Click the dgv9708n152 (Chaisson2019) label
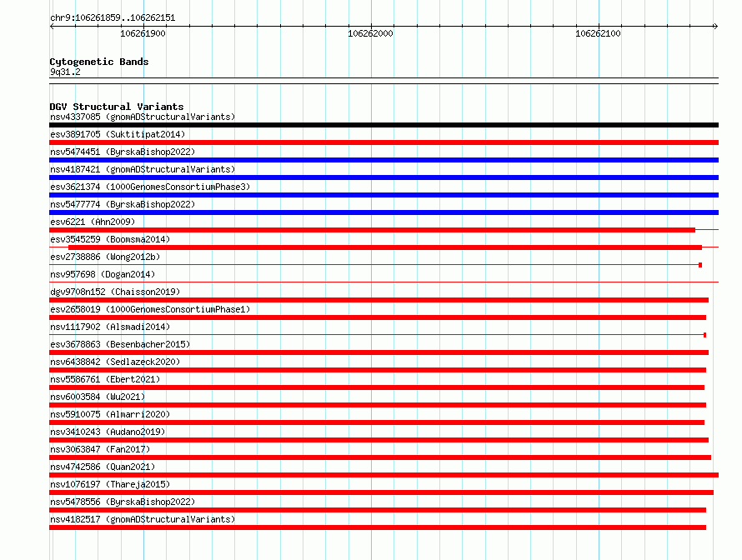 coord(115,292)
